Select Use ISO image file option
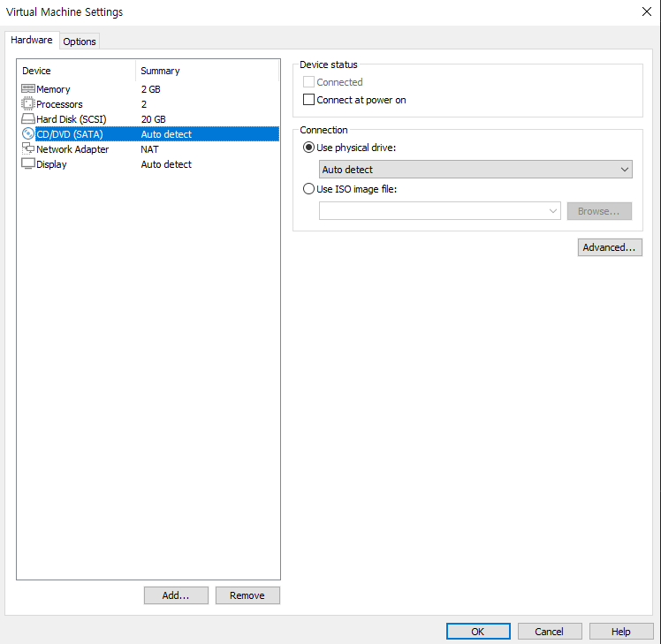The image size is (661, 644). click(x=308, y=189)
